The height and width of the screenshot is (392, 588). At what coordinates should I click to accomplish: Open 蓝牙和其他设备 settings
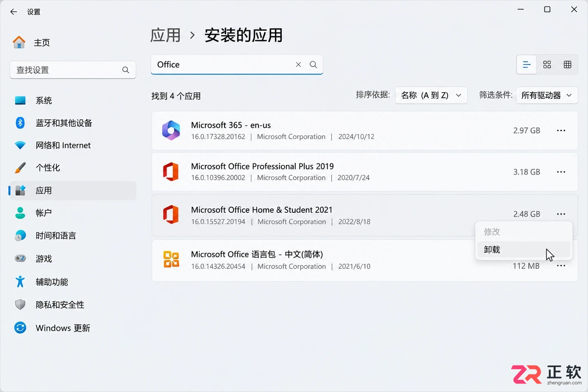[x=73, y=123]
